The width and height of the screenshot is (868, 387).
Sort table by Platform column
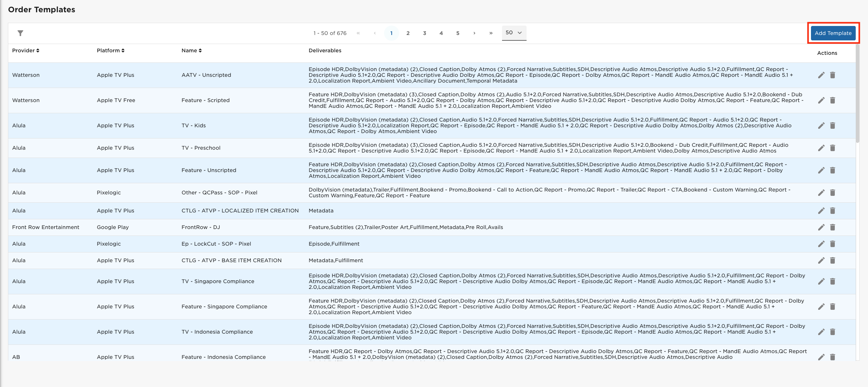[110, 50]
